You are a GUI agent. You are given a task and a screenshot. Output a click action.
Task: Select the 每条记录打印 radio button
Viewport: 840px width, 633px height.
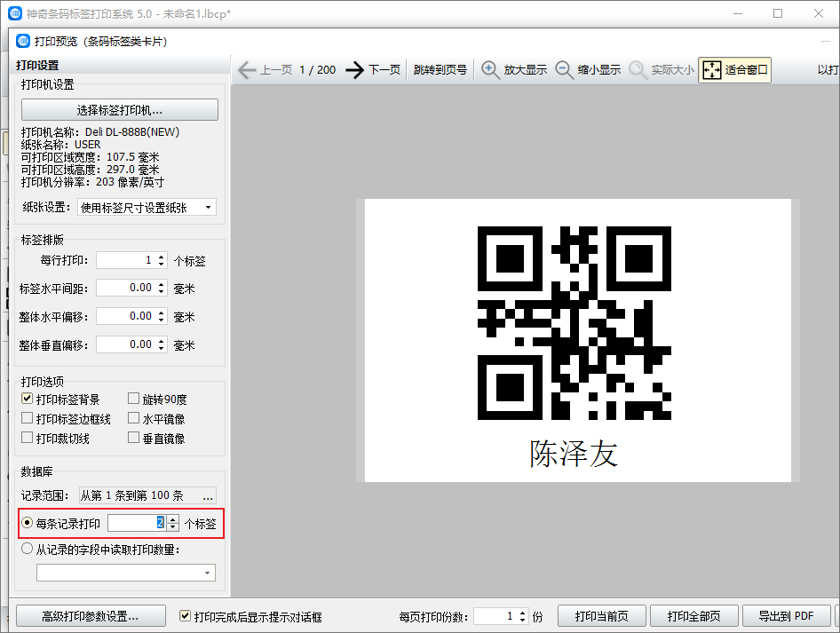pos(27,522)
